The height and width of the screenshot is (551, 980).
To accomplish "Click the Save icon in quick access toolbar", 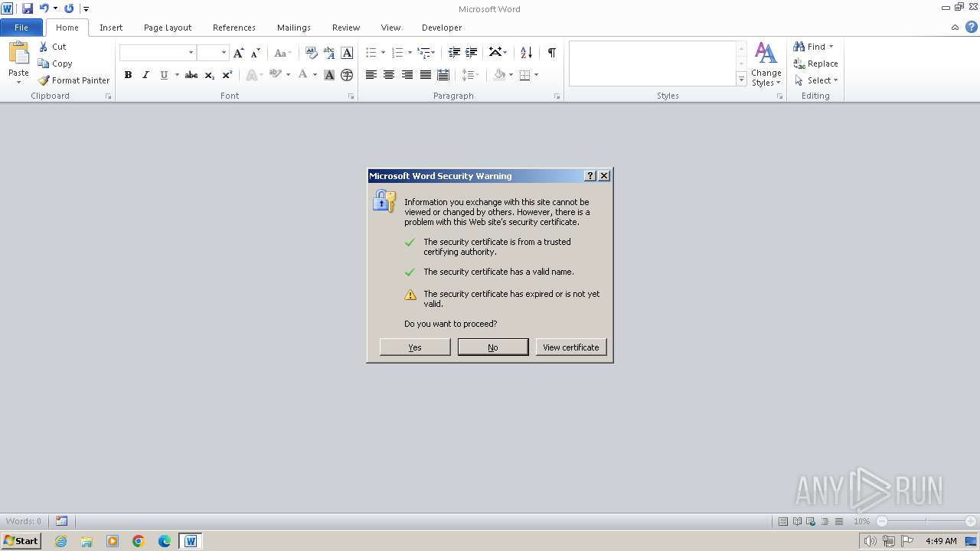I will pos(28,8).
